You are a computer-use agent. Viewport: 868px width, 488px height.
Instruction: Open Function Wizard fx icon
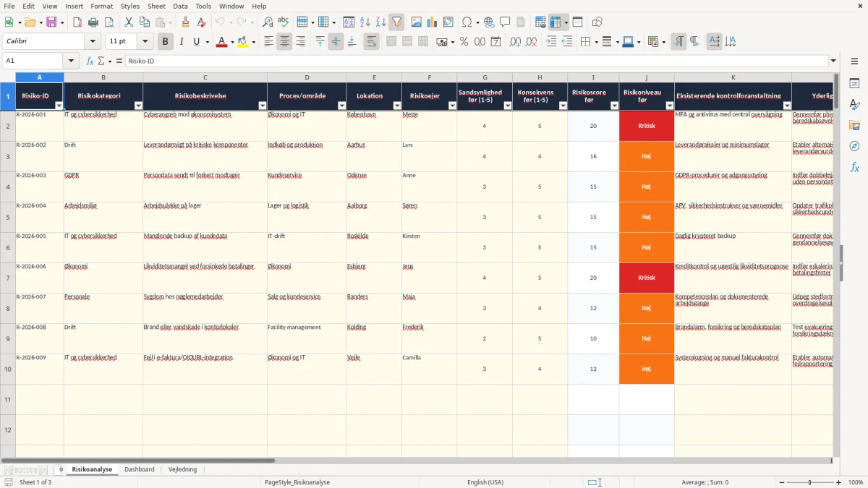pos(90,61)
